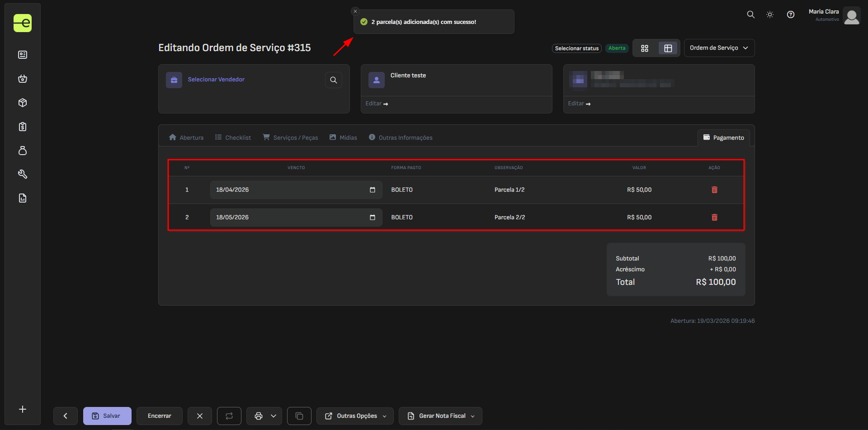Click the Salvar button

pos(107,416)
